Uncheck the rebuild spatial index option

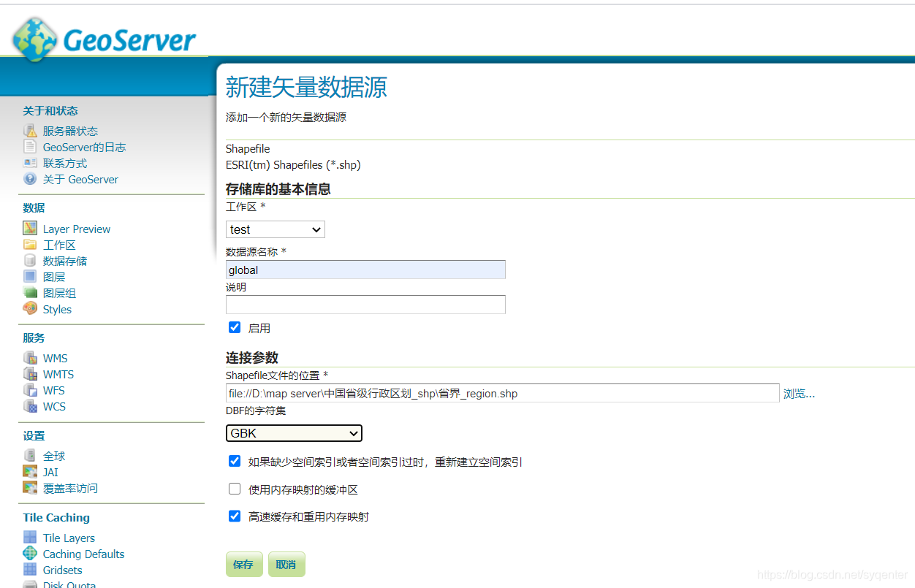(235, 461)
